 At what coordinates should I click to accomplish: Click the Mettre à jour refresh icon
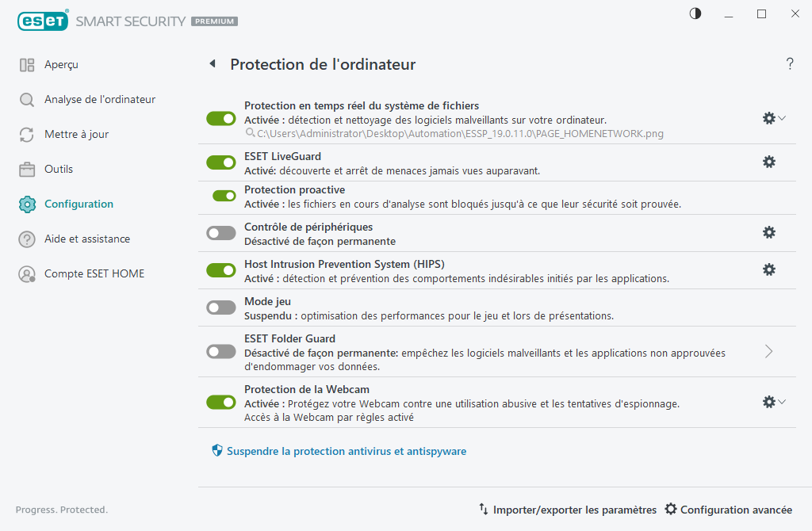26,134
